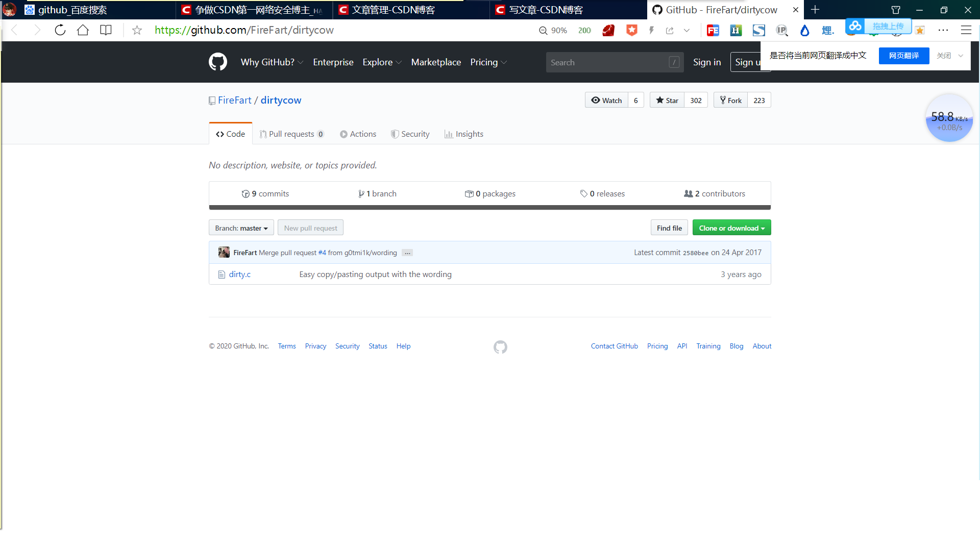980x550 pixels.
Task: Expand commit message ellipsis button
Action: point(407,253)
